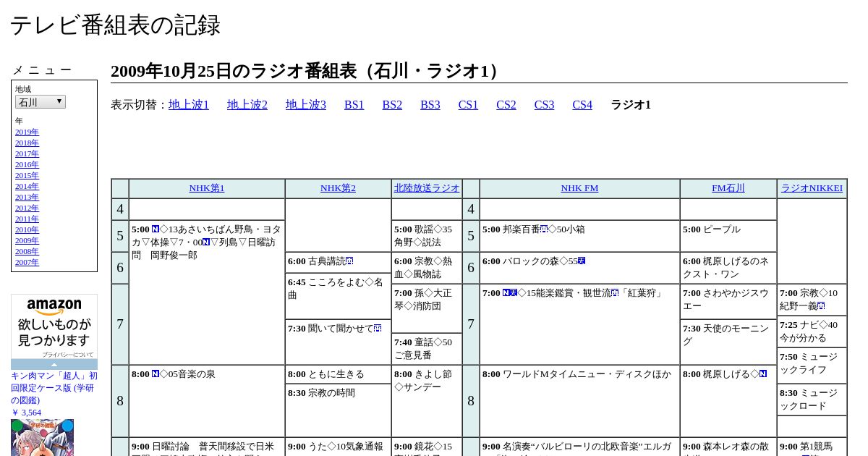Click the プライバシーについて ad notice

[67, 355]
